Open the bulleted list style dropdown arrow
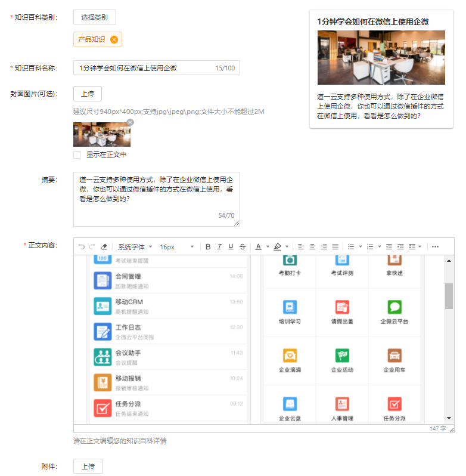This screenshot has height=476, width=466. click(x=361, y=247)
